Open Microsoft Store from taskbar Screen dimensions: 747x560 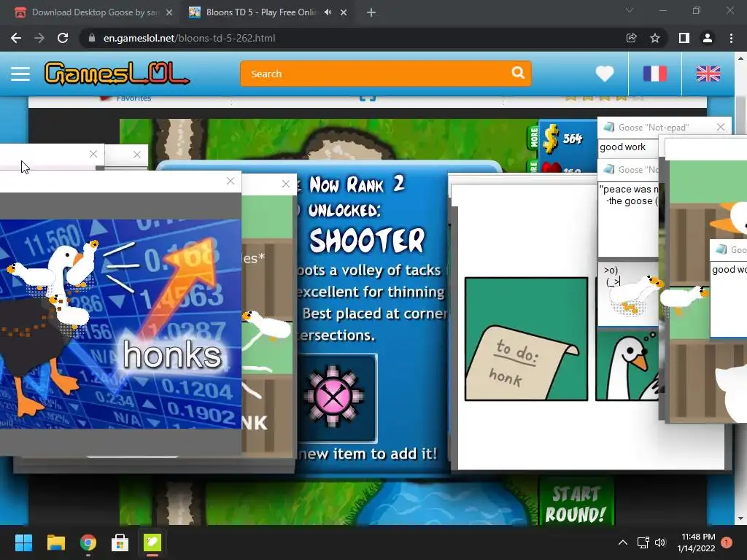click(120, 542)
